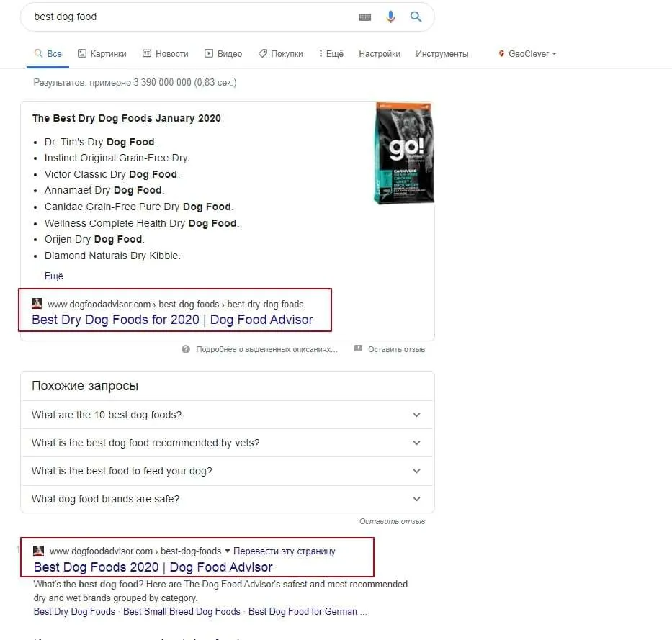Click the result count text 'Результатов: примерно 3 390 000 000'
672x640 pixels.
coord(112,82)
